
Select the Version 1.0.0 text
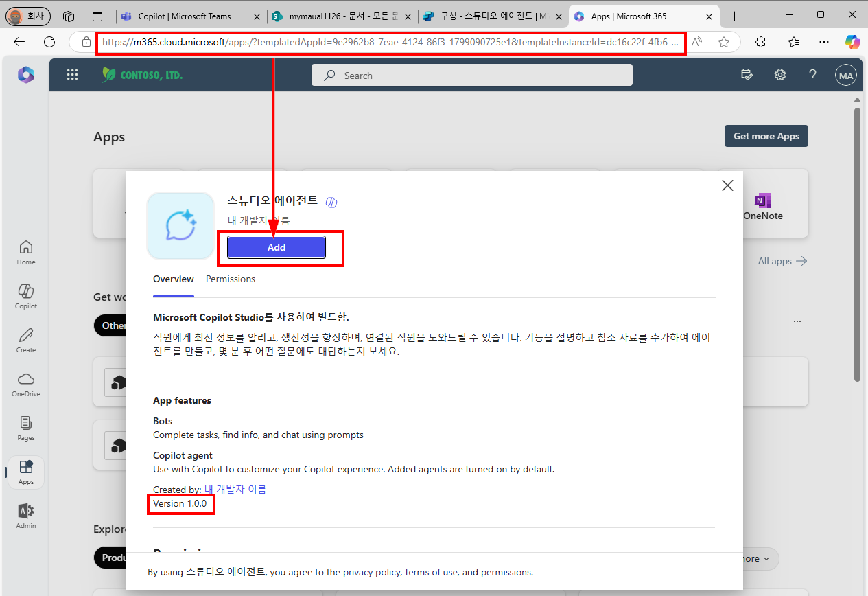(x=180, y=504)
